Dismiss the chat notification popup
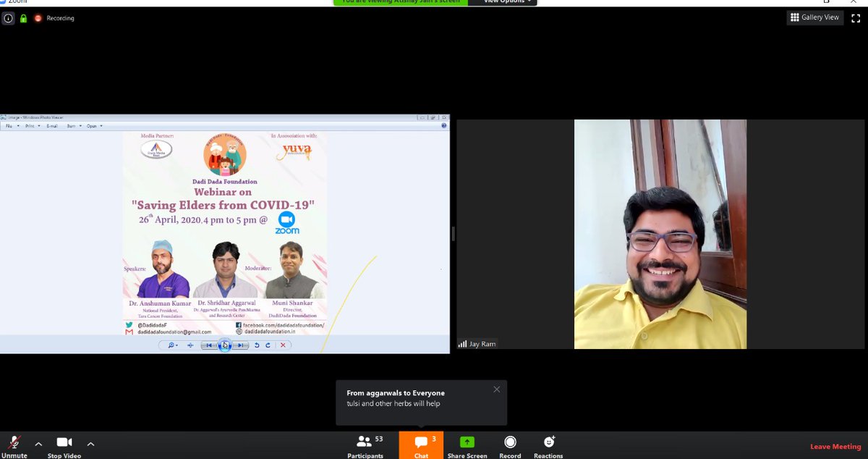The image size is (868, 459). pos(496,389)
